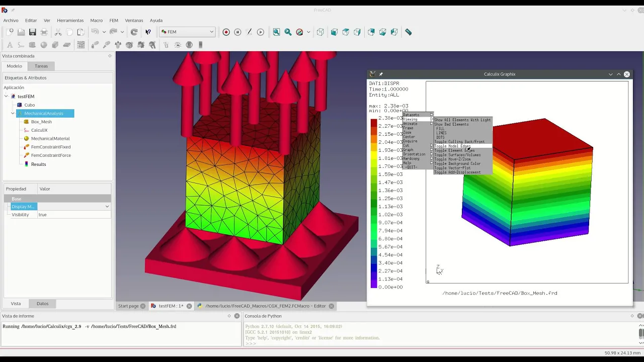Viewport: 644px width, 362px height.
Task: Open the workbench selector showing FEM
Action: click(187, 32)
